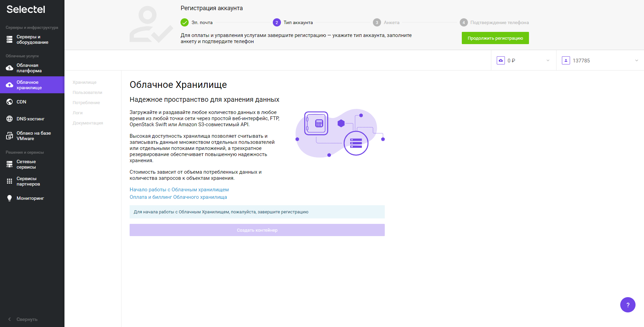This screenshot has width=644, height=327.
Task: Go to Мониторинг section
Action: click(32, 198)
